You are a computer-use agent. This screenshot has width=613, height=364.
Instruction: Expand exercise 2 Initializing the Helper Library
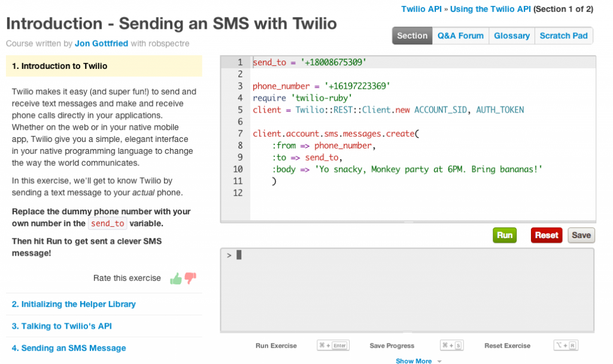click(74, 304)
